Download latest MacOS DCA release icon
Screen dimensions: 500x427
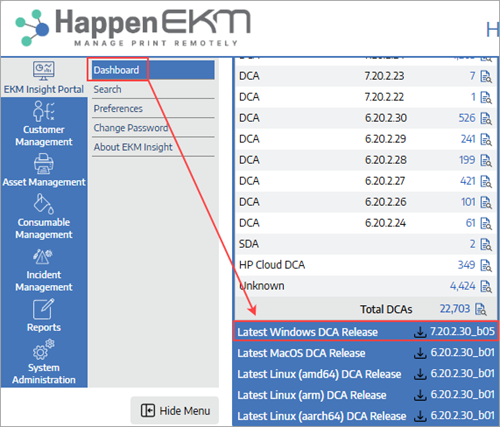(x=420, y=353)
